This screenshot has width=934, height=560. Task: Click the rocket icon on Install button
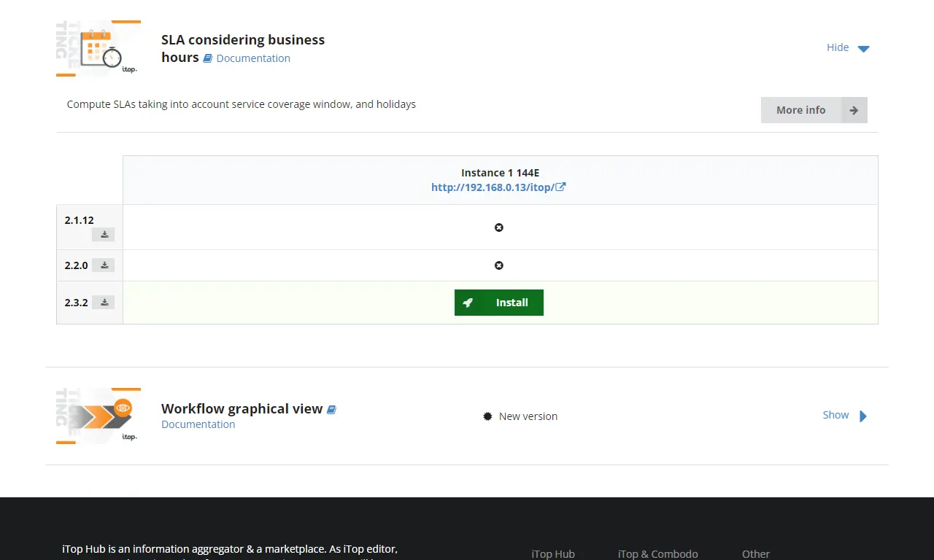[468, 303]
